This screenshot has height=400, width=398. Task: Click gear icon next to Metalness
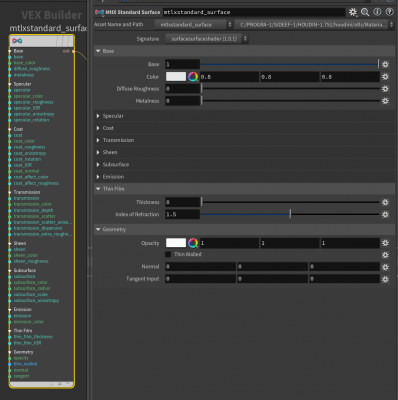[x=385, y=101]
